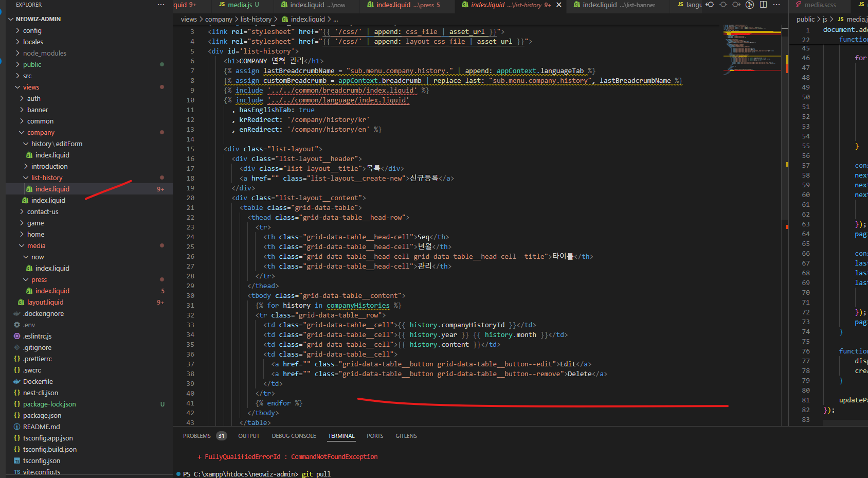The height and width of the screenshot is (478, 868).
Task: Expand the banner folder
Action: (x=89, y=110)
